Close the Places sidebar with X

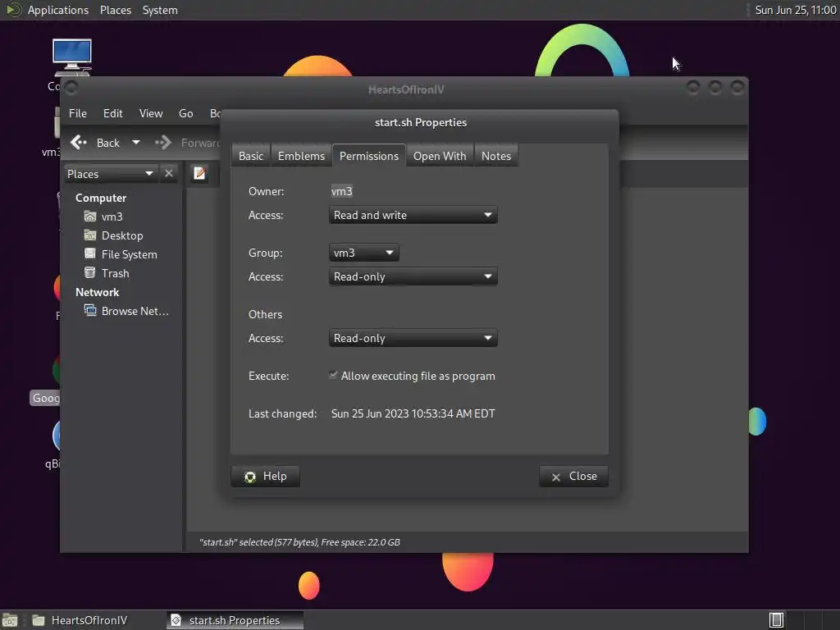click(x=169, y=174)
